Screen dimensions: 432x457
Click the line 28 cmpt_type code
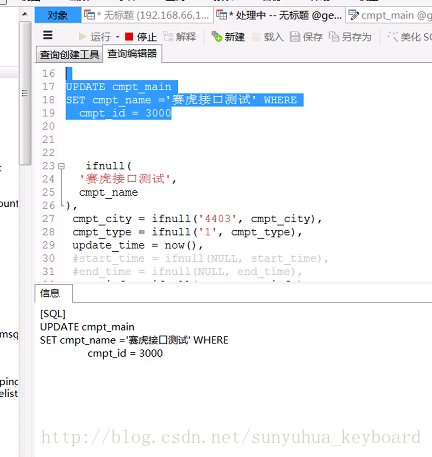pos(187,232)
